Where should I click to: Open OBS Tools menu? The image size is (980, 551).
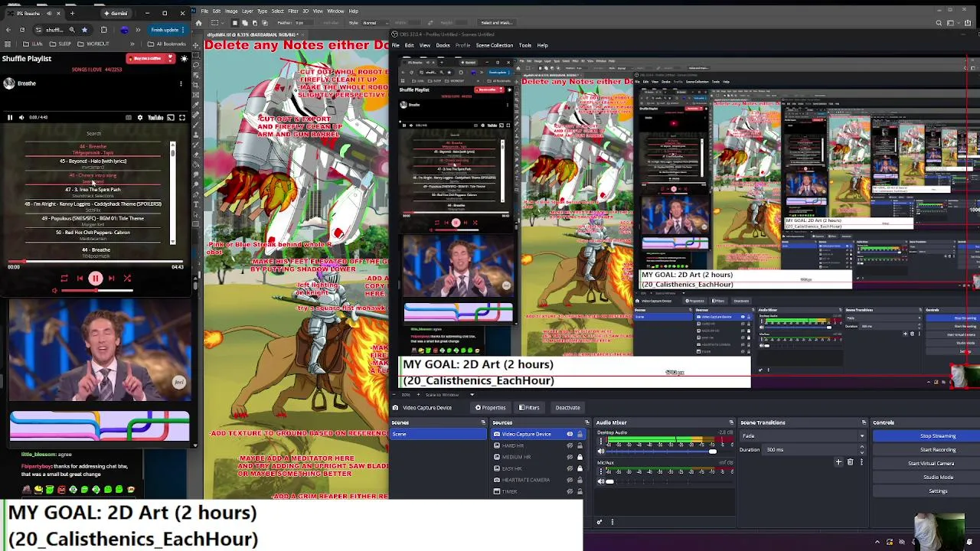pyautogui.click(x=524, y=45)
